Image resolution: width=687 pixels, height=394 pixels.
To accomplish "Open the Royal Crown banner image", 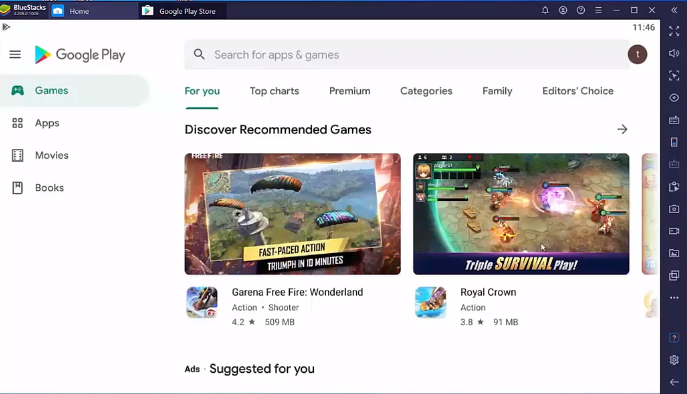I will (x=521, y=214).
